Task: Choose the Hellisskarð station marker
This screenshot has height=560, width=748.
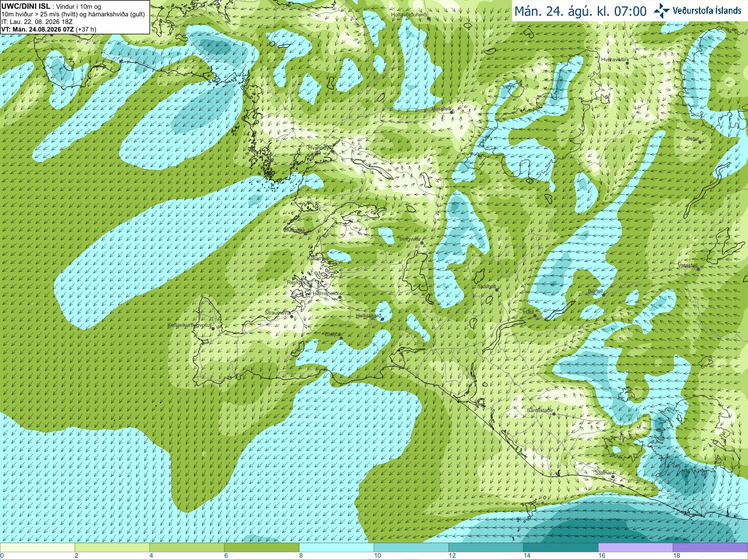Action: click(382, 319)
